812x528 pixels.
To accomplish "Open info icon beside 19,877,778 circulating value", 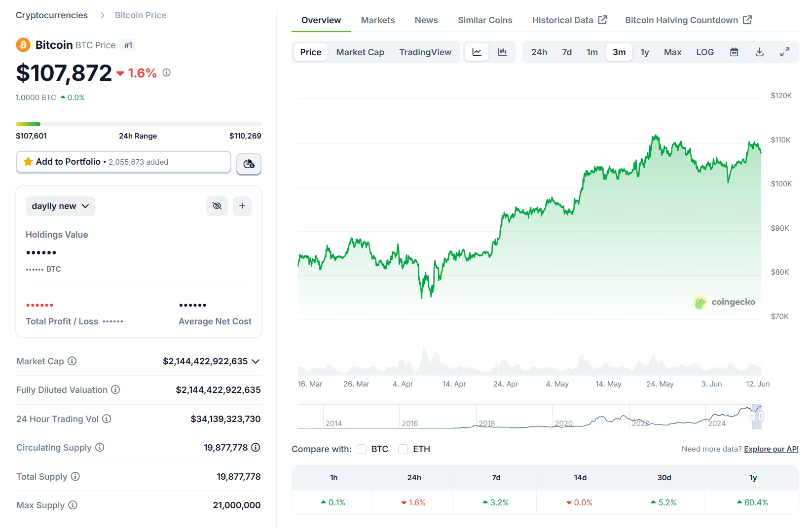I will tap(256, 447).
